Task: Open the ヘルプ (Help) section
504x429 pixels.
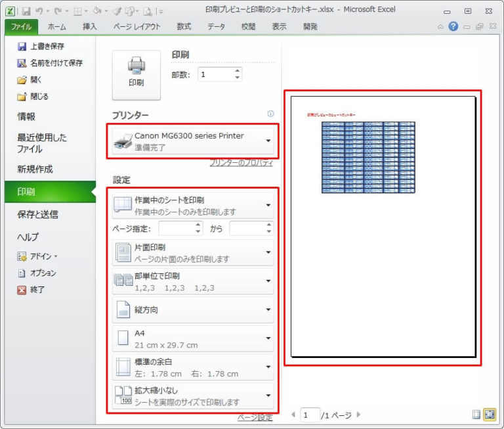Action: [x=28, y=237]
